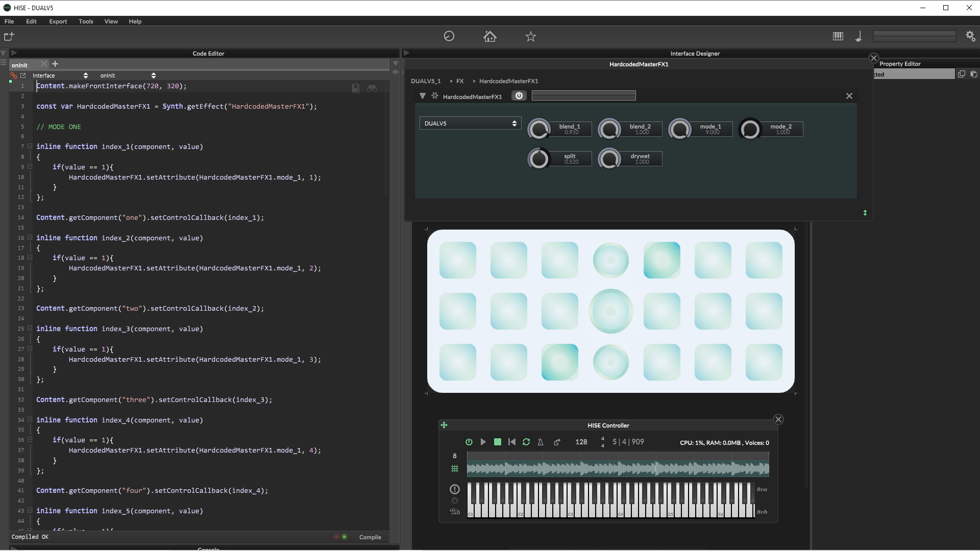This screenshot has height=551, width=980.
Task: Click the bookmark icon in the code editor
Action: pos(356,88)
